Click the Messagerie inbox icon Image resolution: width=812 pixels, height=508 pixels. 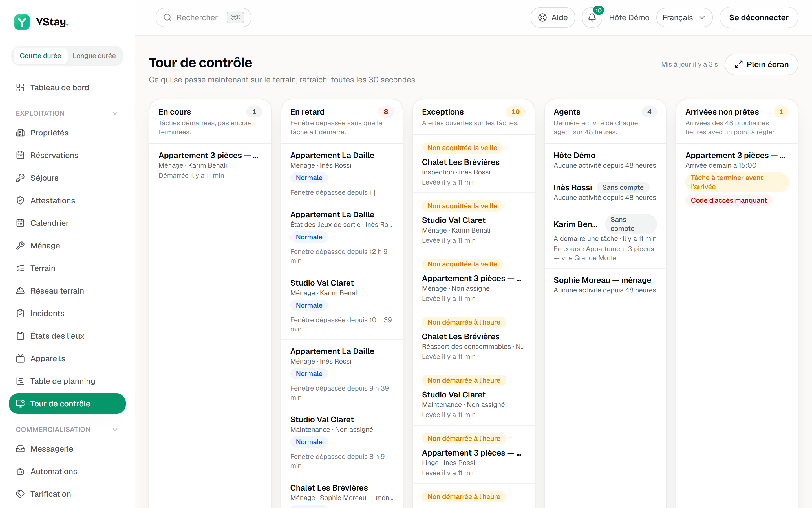coord(20,449)
